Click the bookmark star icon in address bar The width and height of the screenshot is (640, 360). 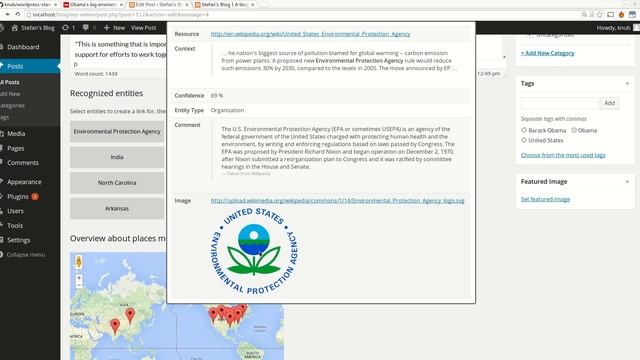pos(600,15)
